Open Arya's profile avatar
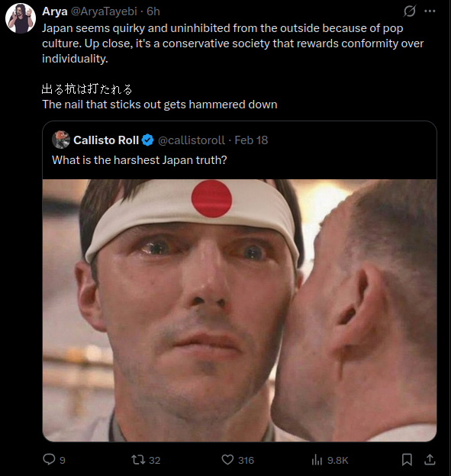 (x=21, y=18)
